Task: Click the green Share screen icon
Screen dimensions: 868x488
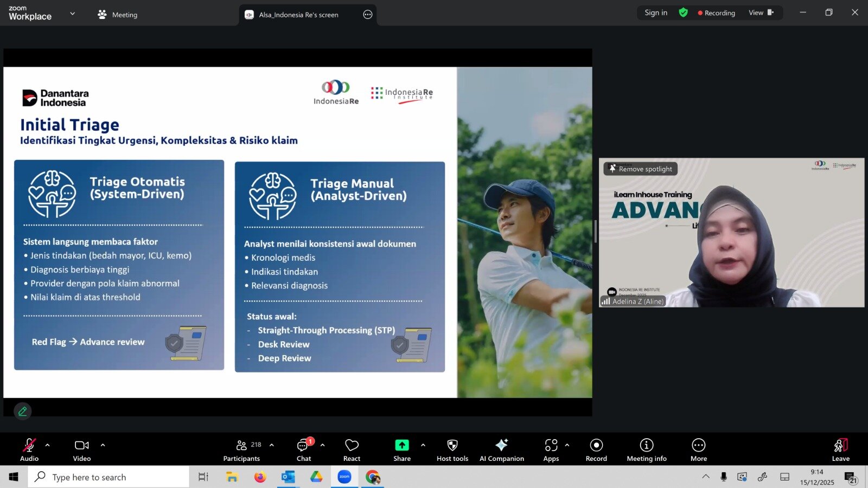Action: (x=401, y=445)
